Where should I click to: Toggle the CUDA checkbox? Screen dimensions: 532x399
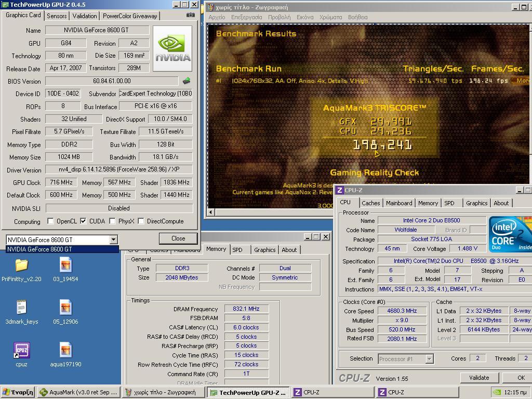pos(83,221)
